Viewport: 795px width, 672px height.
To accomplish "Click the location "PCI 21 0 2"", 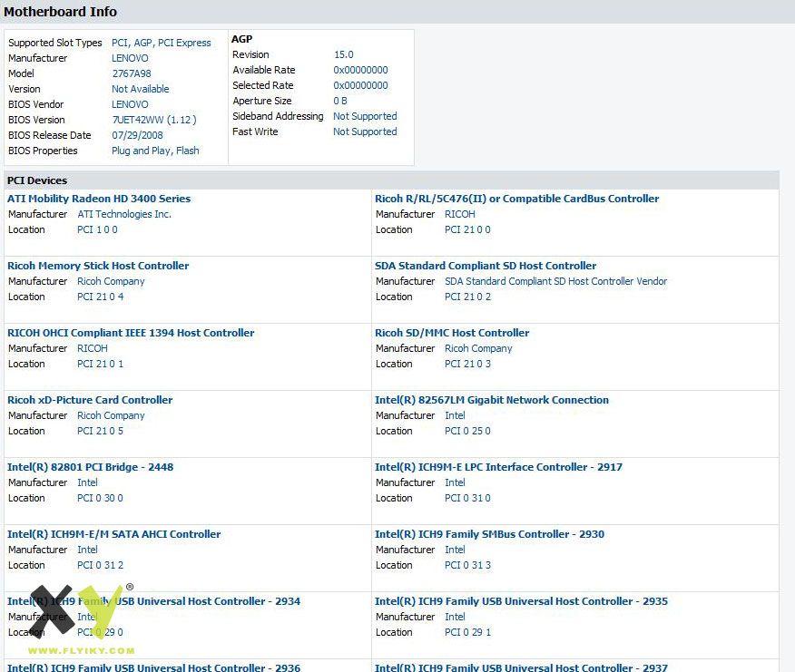I will pyautogui.click(x=467, y=297).
